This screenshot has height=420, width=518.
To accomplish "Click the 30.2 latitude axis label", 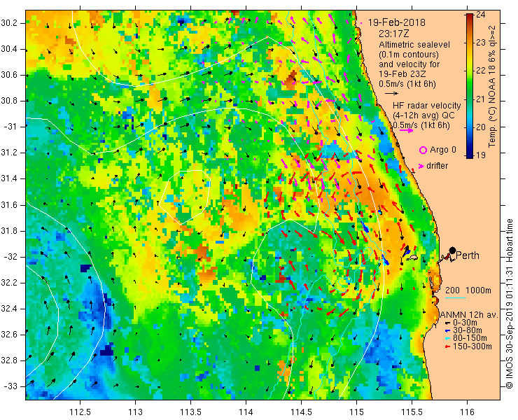I will (x=9, y=24).
